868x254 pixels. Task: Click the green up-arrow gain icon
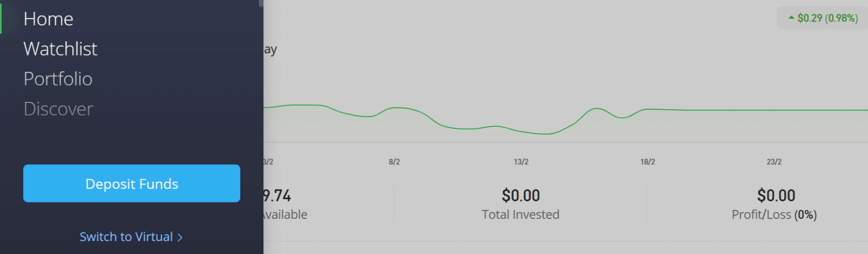click(791, 18)
